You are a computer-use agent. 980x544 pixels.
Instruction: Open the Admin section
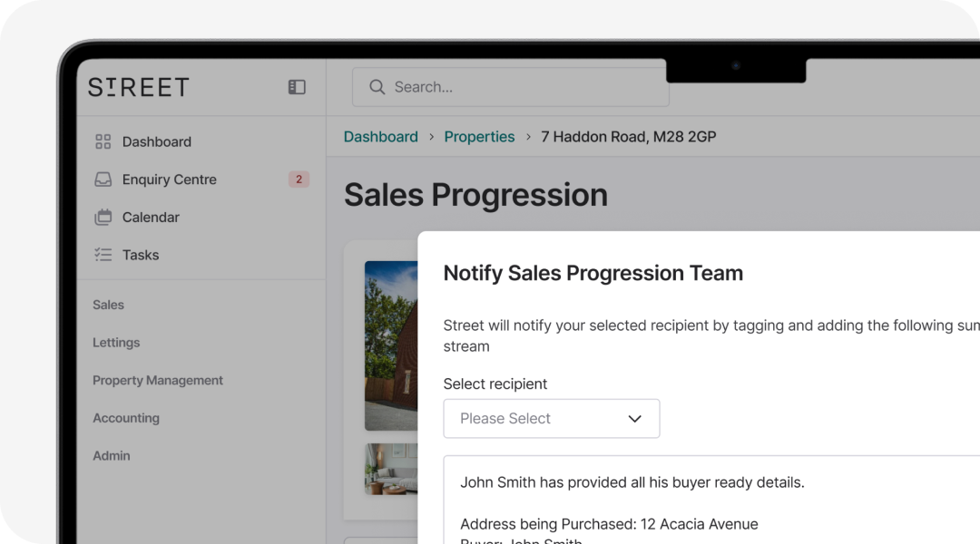pyautogui.click(x=111, y=455)
